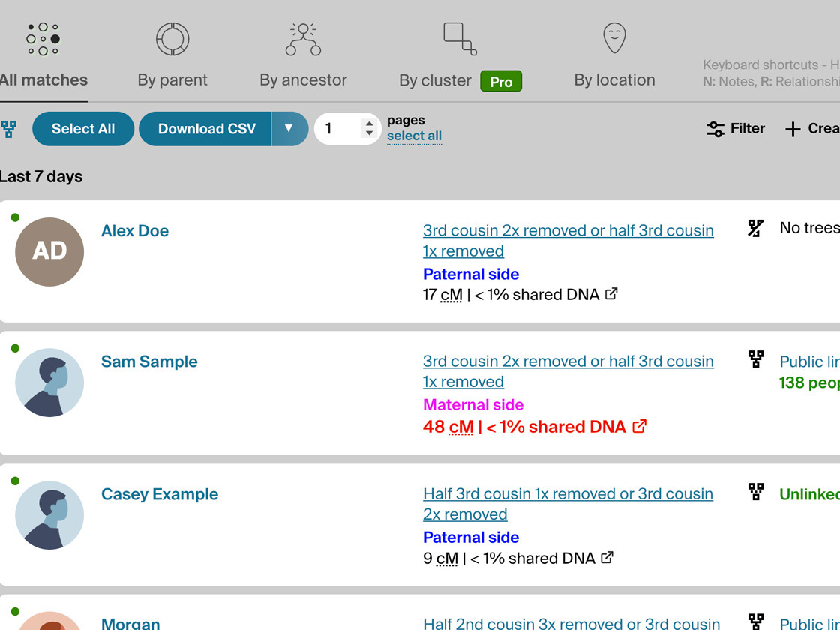Click Casey Example's profile avatar

(49, 515)
